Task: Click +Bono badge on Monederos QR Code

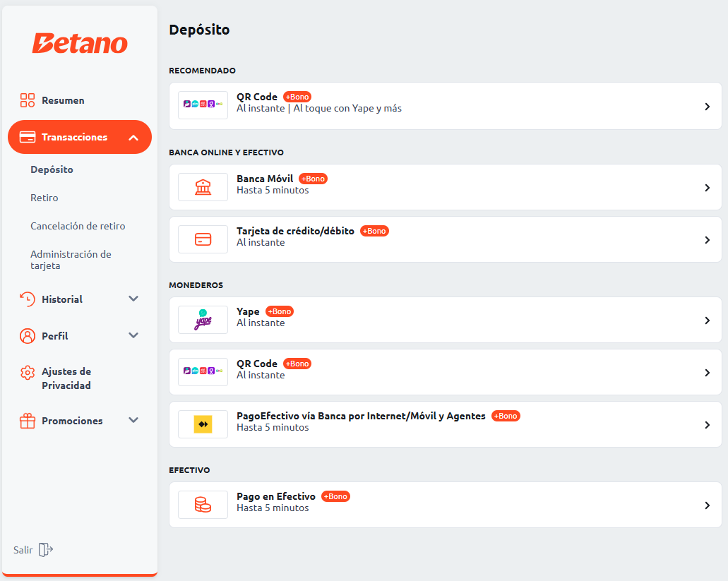Action: point(297,364)
